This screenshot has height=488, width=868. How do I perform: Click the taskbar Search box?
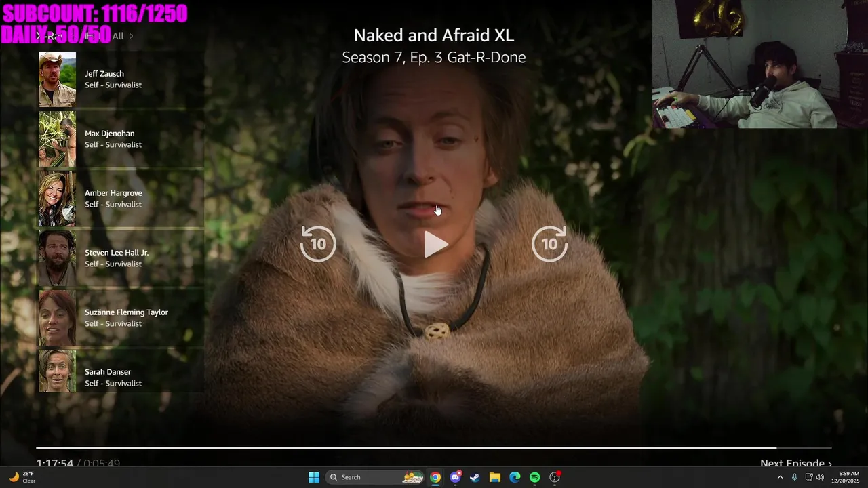[x=376, y=477]
